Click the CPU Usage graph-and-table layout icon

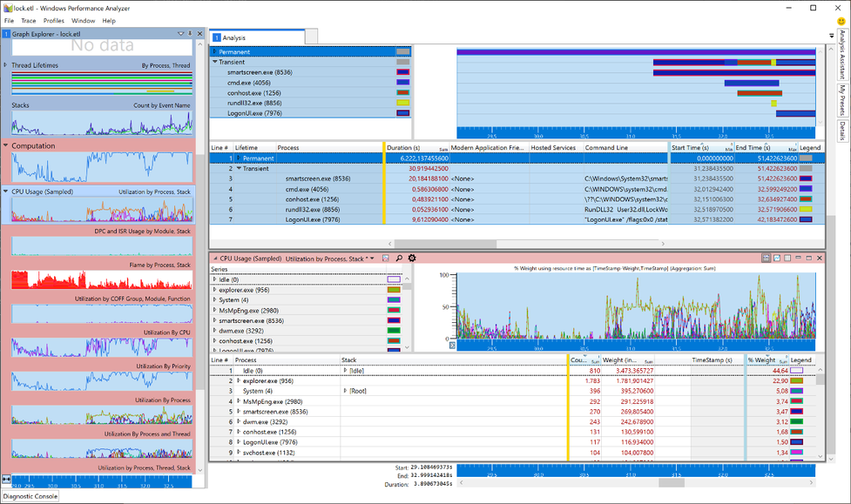click(766, 259)
